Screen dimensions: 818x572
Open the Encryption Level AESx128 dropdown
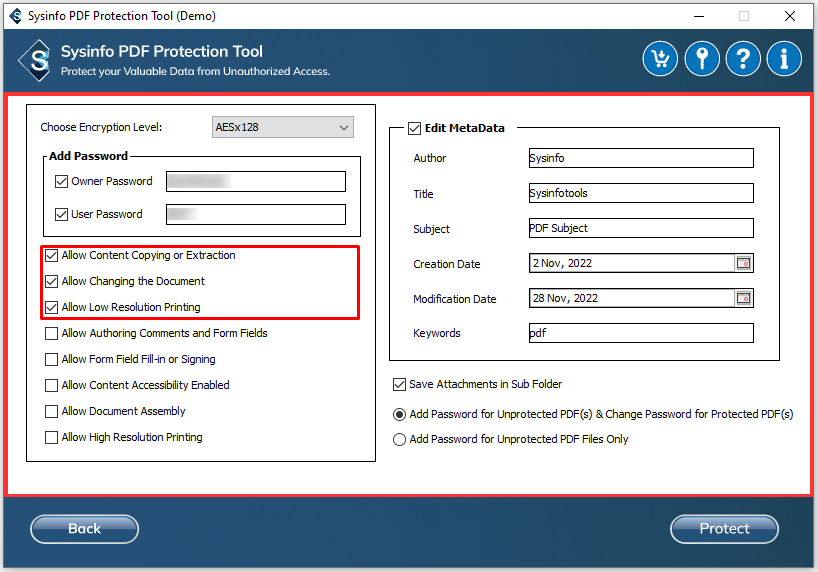click(x=283, y=127)
